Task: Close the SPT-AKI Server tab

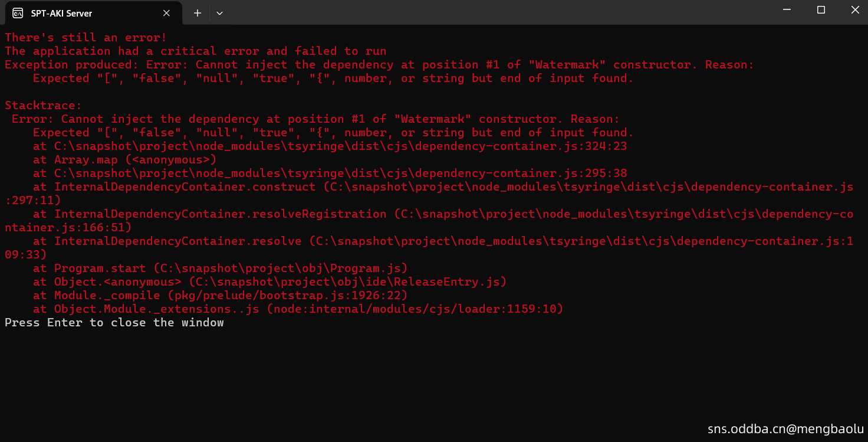Action: tap(166, 13)
